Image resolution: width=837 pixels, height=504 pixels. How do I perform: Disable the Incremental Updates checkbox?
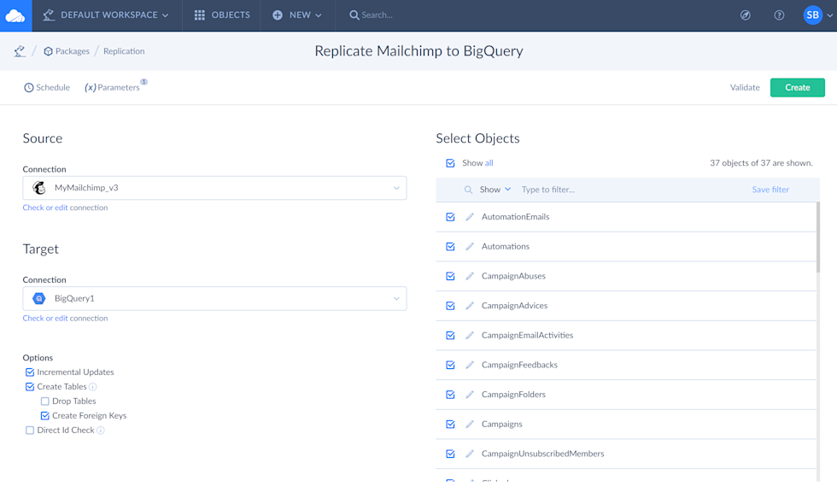click(30, 372)
